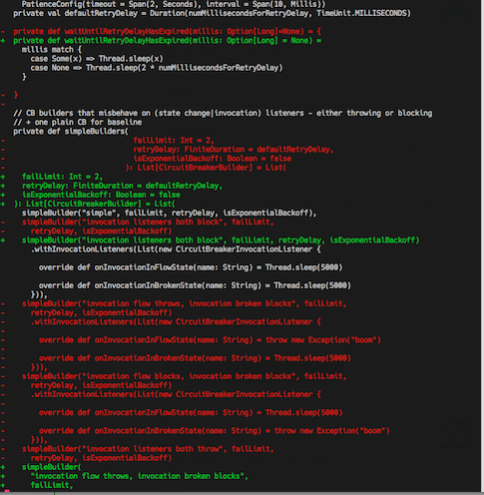Click the added green 'simpleBuilder(' line
This screenshot has width=484, height=495.
(x=51, y=467)
